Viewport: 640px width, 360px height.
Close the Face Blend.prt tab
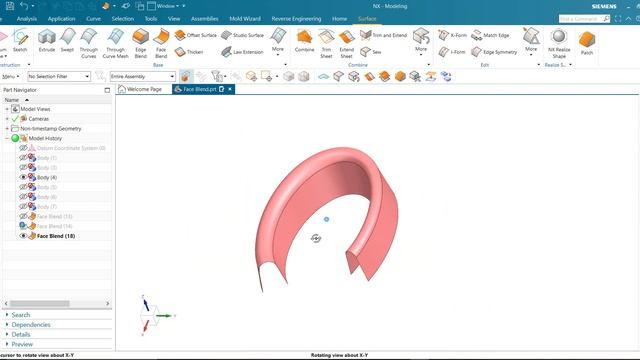(x=230, y=89)
